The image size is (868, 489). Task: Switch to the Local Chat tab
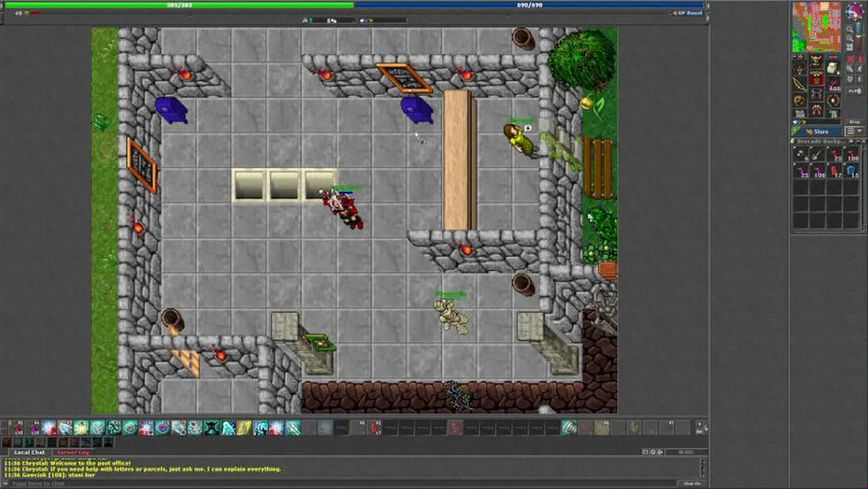pyautogui.click(x=30, y=452)
